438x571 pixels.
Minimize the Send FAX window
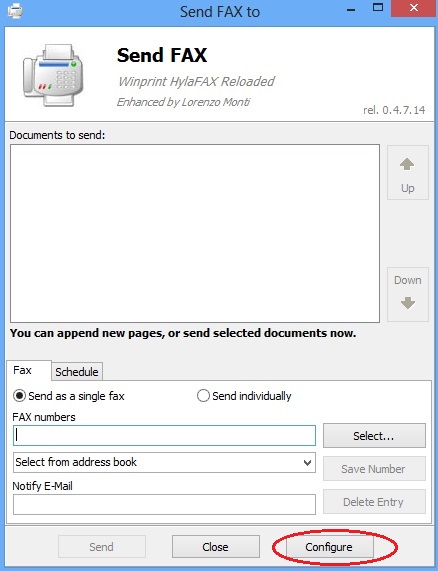pyautogui.click(x=351, y=9)
